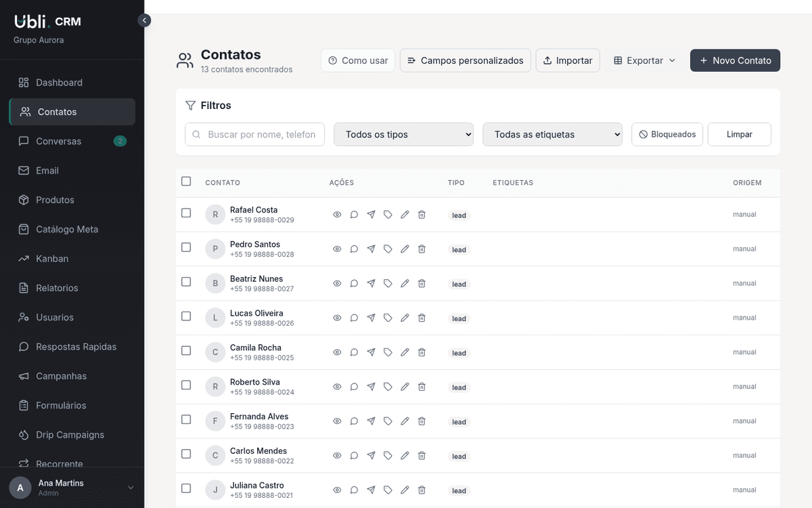This screenshot has height=508, width=812.
Task: Open chat with Lucas Oliveira
Action: 354,318
